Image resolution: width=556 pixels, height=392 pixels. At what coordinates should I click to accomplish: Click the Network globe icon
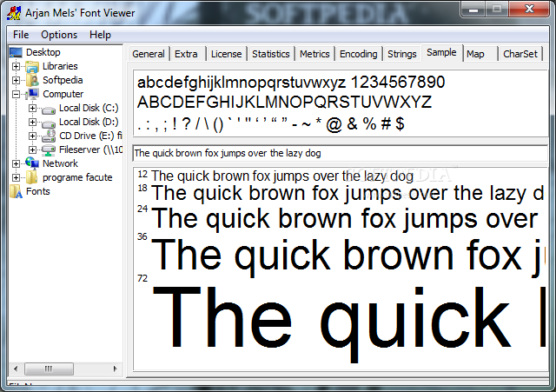click(x=32, y=163)
